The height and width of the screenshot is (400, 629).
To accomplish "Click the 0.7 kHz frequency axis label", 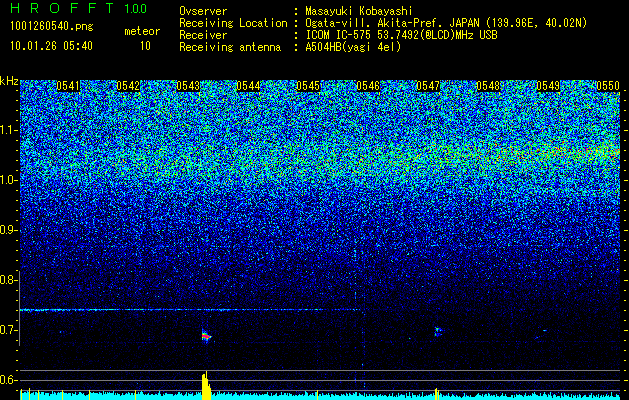I will pyautogui.click(x=9, y=330).
